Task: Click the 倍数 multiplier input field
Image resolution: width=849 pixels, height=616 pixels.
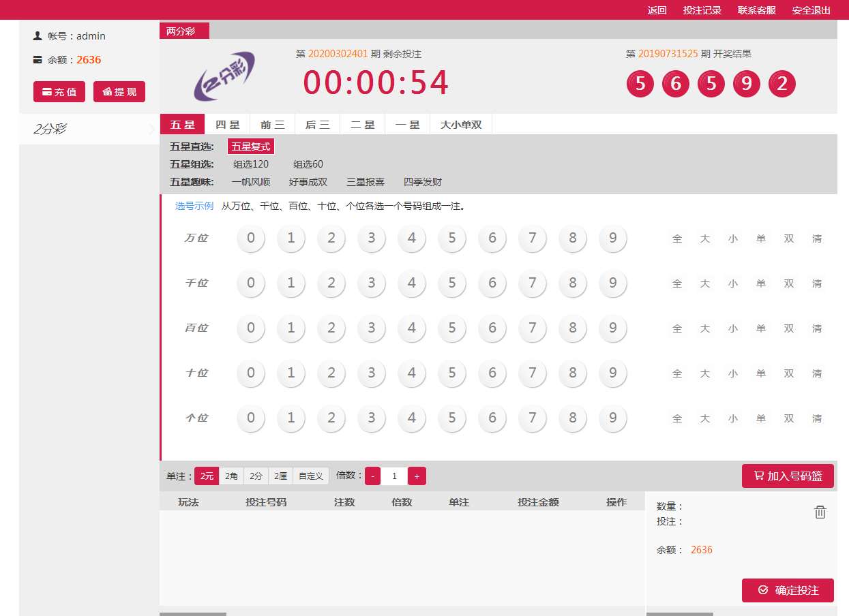Action: 394,476
